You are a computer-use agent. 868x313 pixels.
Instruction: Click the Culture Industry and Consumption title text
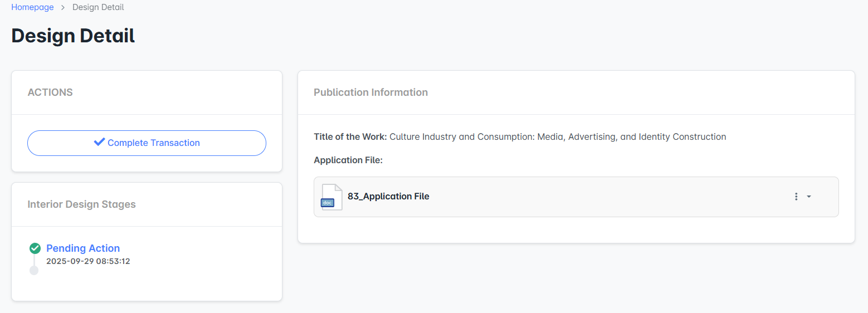tap(557, 137)
